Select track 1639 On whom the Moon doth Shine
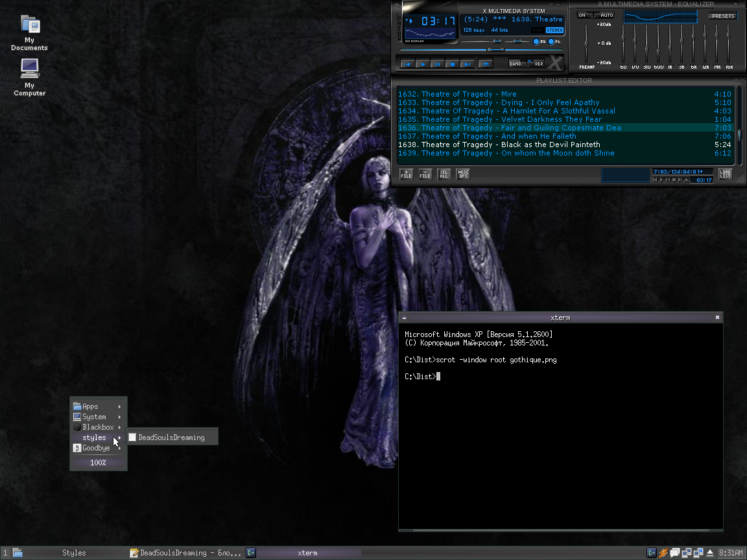 [x=565, y=154]
